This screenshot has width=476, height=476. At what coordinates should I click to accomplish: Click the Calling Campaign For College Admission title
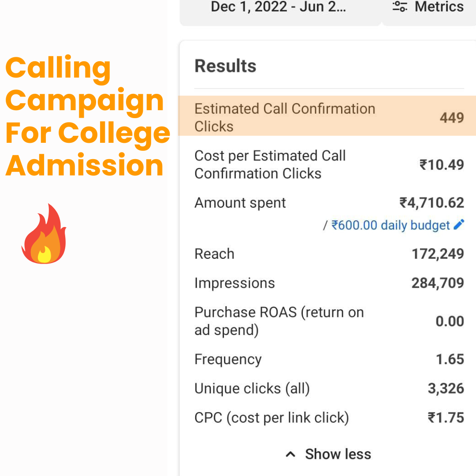87,116
